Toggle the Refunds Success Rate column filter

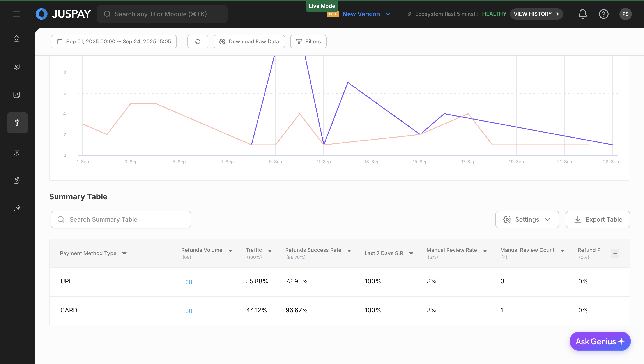[x=349, y=250]
